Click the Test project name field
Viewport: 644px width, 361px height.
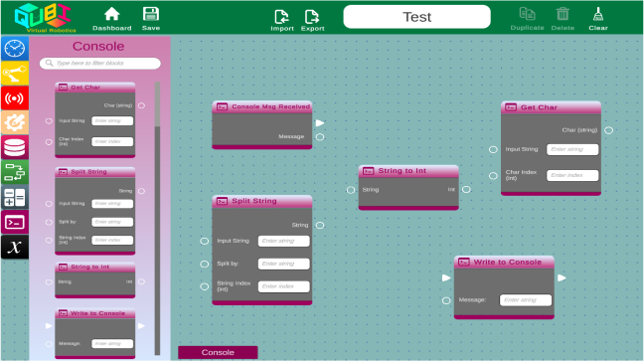point(416,17)
